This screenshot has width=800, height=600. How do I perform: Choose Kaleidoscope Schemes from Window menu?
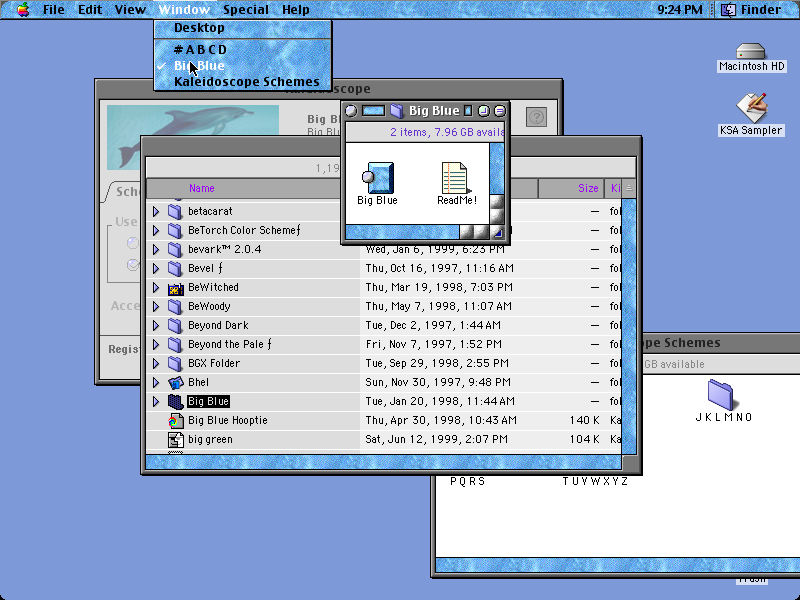pyautogui.click(x=243, y=82)
